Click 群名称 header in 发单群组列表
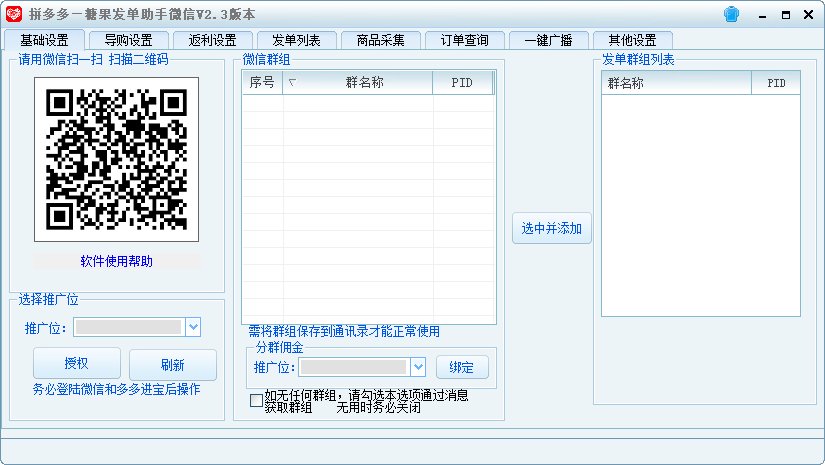The height and width of the screenshot is (465, 825). [676, 83]
